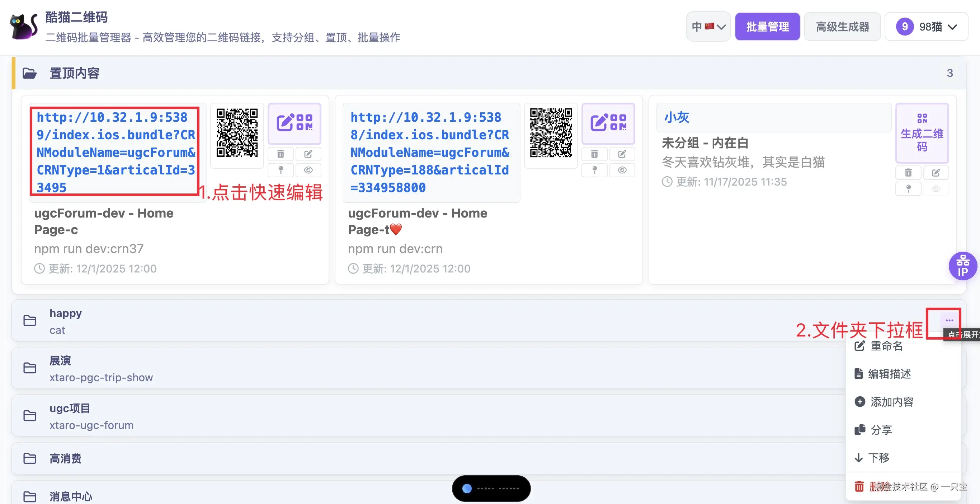Click the edit pencil icon on 小灰 card
Screen dimensions: 980x504
point(936,173)
